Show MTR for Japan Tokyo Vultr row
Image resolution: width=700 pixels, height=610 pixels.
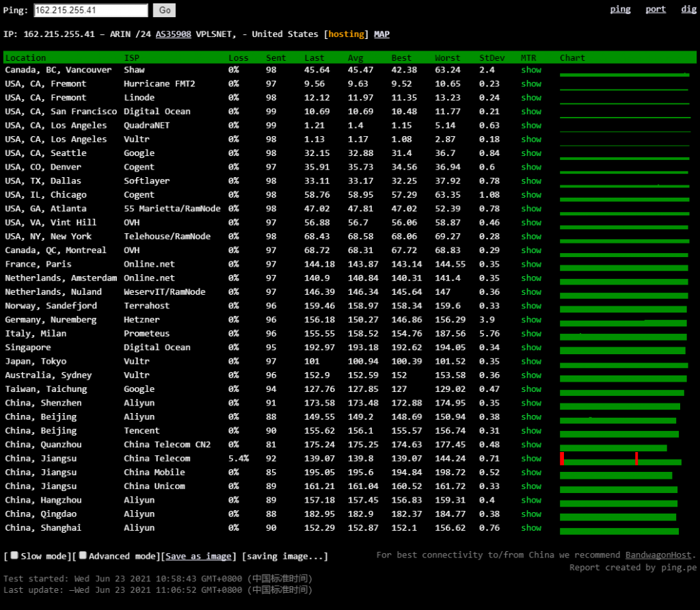point(530,361)
